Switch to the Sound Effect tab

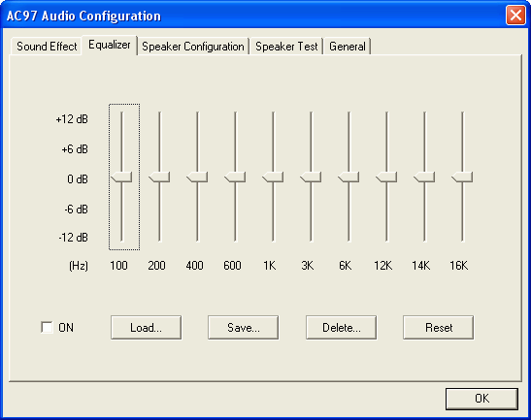click(x=47, y=47)
